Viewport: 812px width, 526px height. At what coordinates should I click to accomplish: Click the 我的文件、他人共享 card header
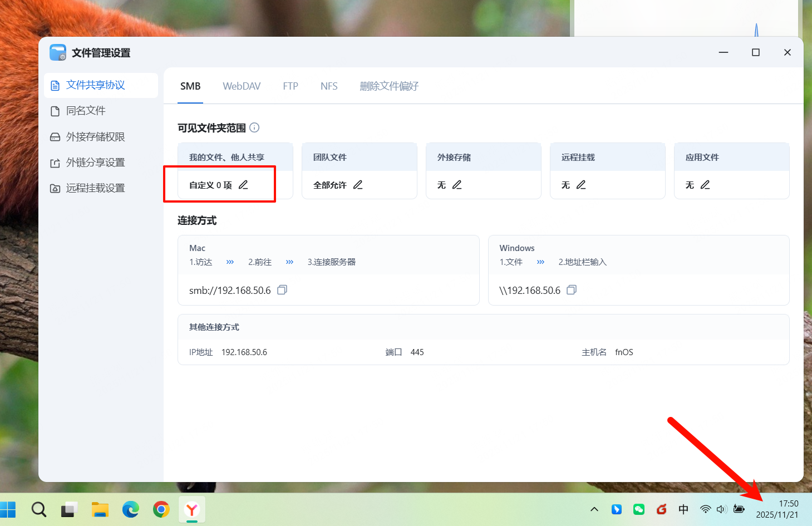235,157
